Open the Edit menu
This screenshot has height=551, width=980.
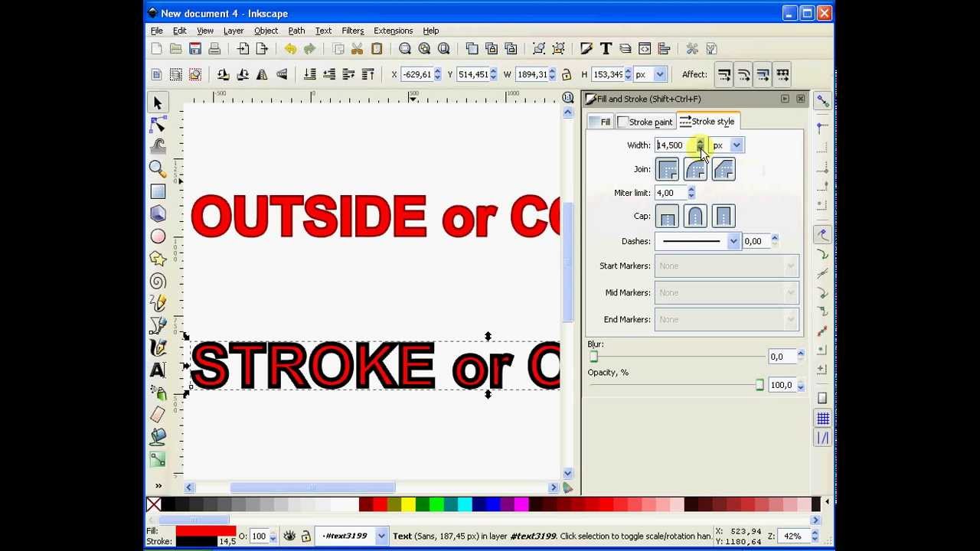[x=179, y=31]
